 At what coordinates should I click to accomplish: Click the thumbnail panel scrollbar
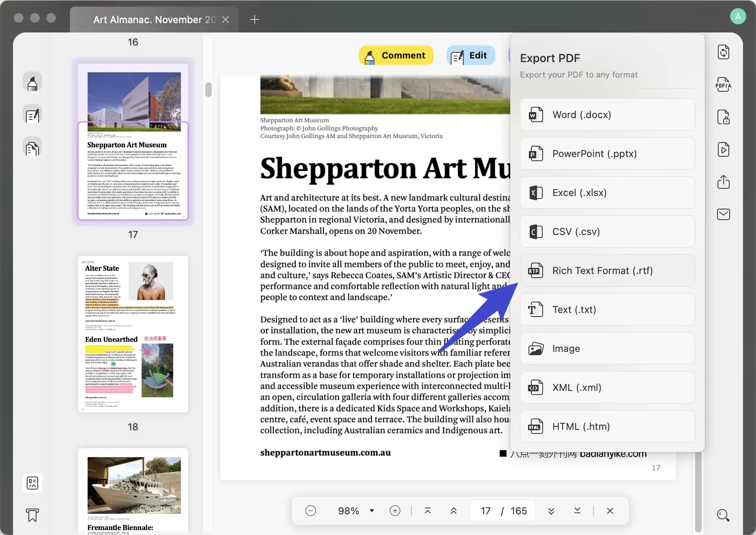pyautogui.click(x=208, y=90)
